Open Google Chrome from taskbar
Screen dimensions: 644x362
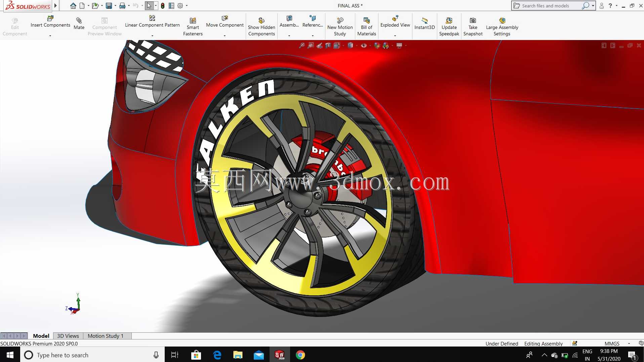300,355
